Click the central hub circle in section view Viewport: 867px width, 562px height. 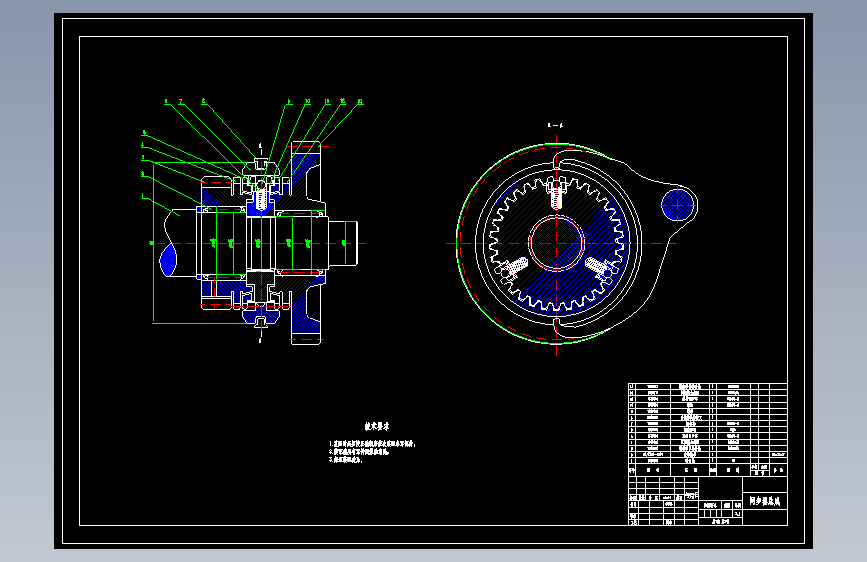click(556, 243)
